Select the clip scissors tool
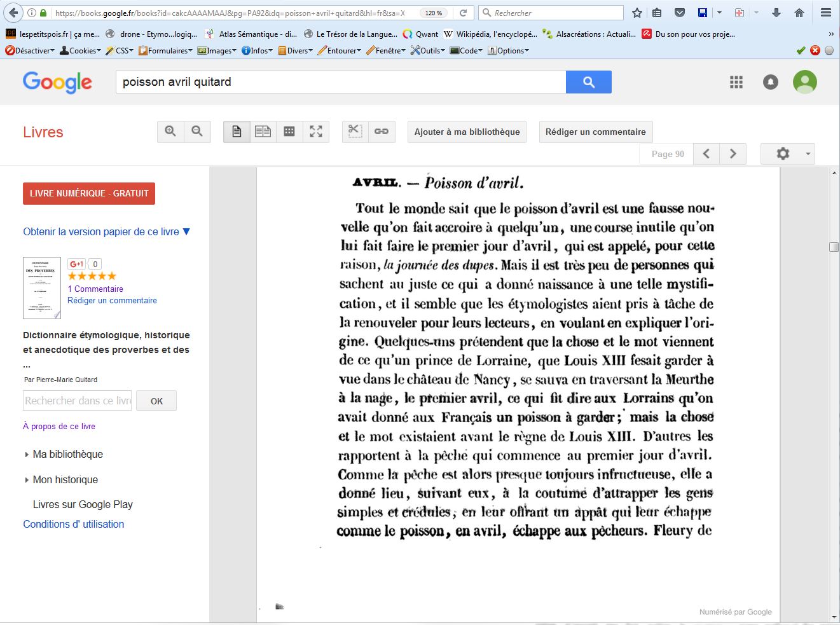This screenshot has height=625, width=840. tap(355, 132)
